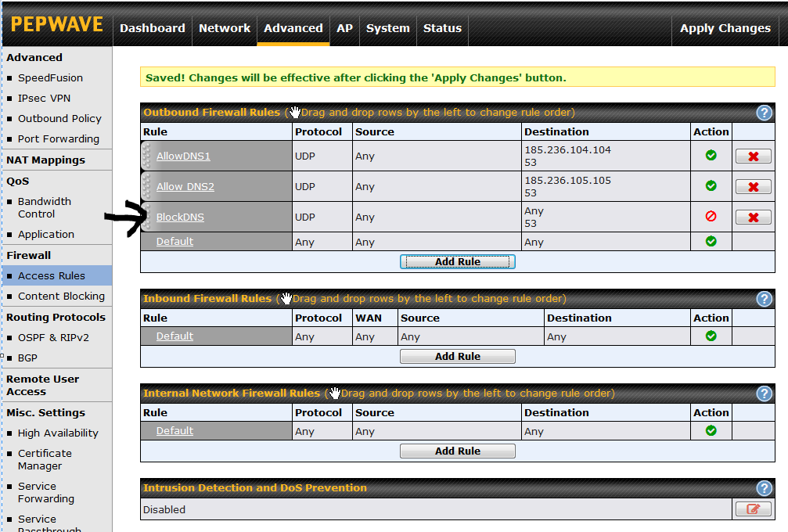This screenshot has width=788, height=532.
Task: Delete the AllowDNS1 rule with red X
Action: pos(752,156)
